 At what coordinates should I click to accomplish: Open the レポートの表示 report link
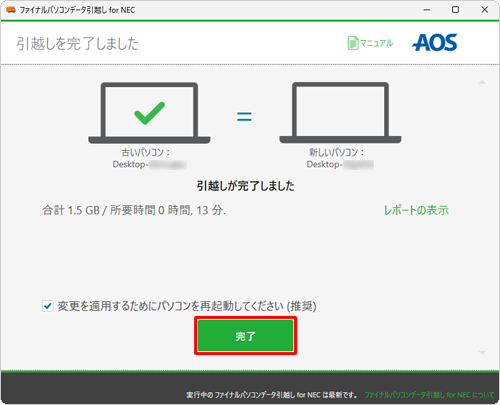pos(416,210)
